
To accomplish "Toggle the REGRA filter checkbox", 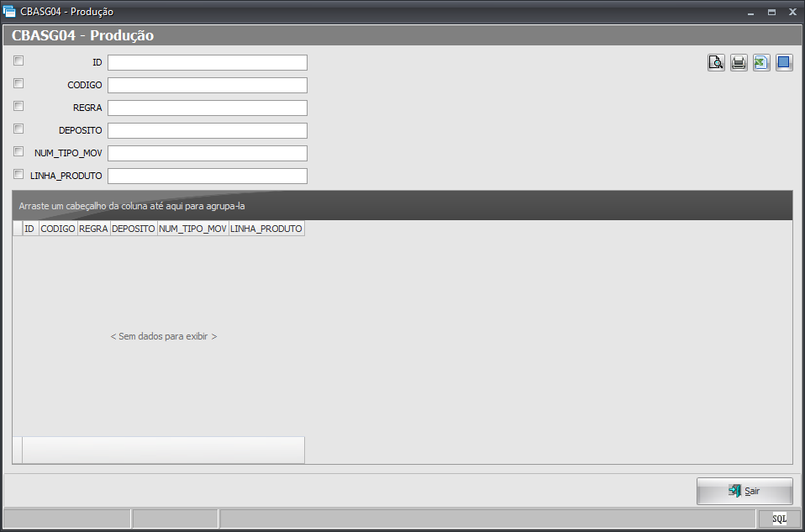I will click(x=18, y=106).
